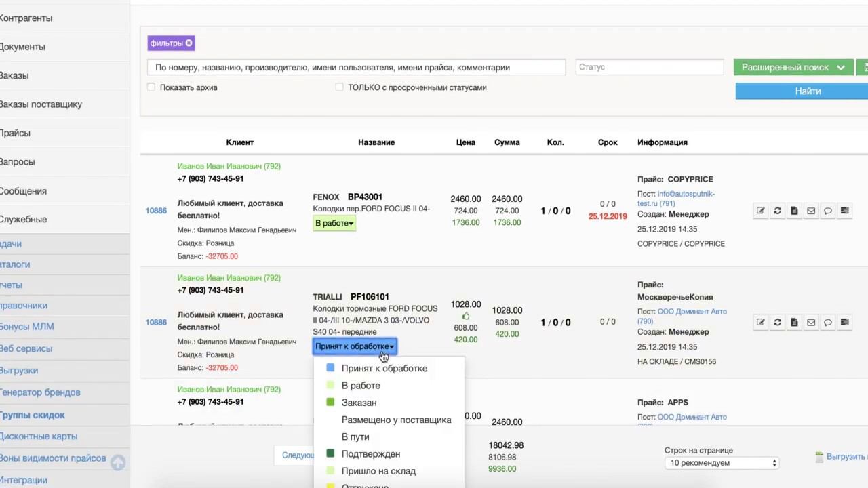Edit the TRIALLI PF106101 order row

(x=761, y=322)
